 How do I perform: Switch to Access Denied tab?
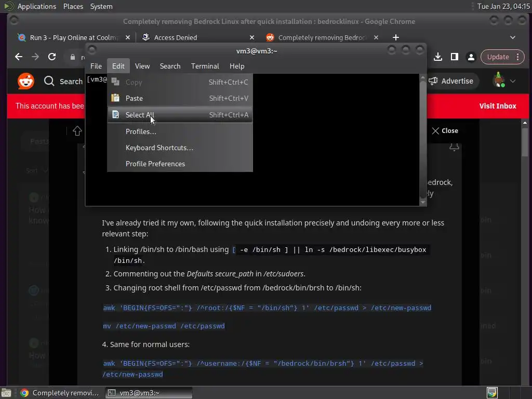[198, 37]
